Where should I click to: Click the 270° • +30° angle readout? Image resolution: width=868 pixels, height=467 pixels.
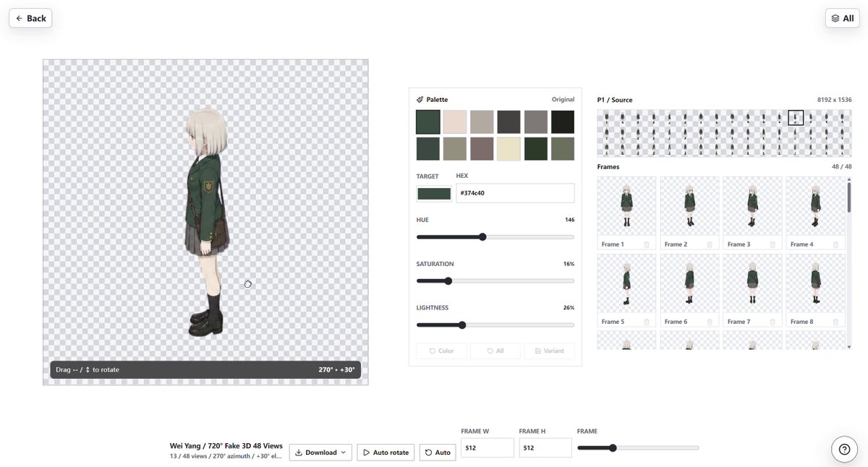tap(336, 369)
